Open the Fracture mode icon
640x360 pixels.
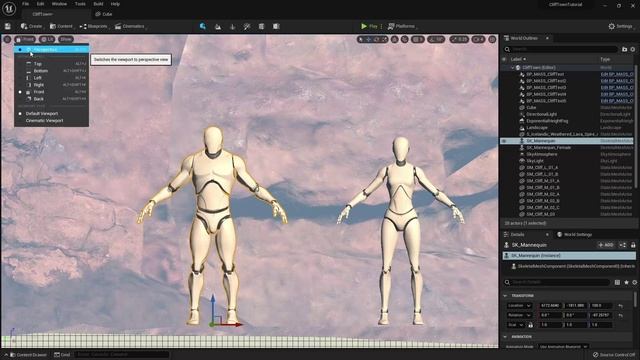pyautogui.click(x=276, y=27)
